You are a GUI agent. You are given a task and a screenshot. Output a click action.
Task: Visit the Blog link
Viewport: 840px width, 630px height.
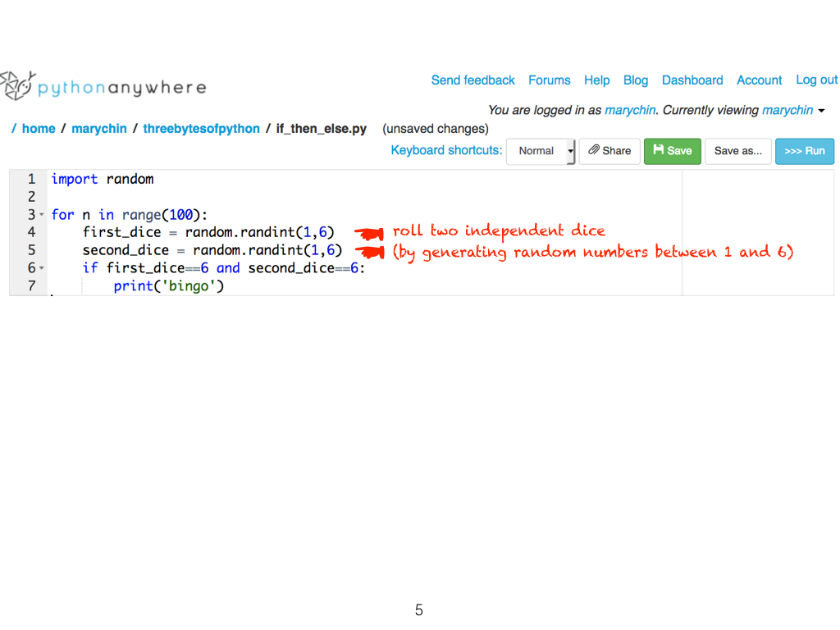pyautogui.click(x=635, y=80)
